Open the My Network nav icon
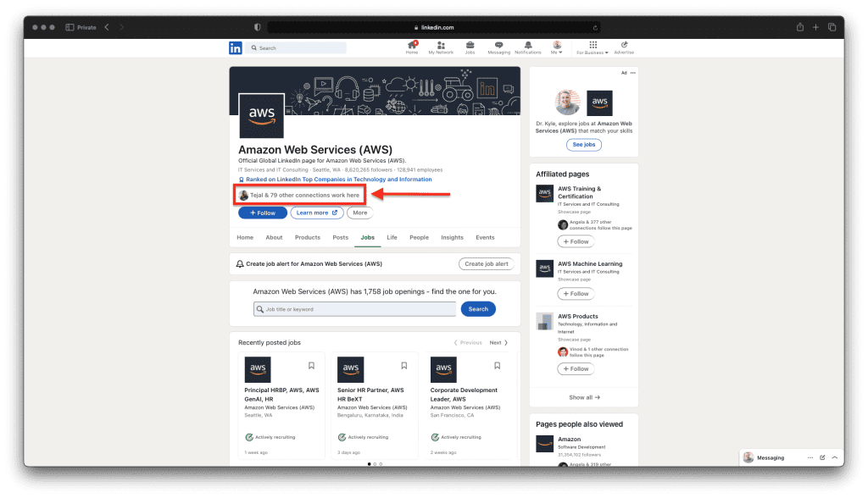868x498 pixels. tap(441, 47)
